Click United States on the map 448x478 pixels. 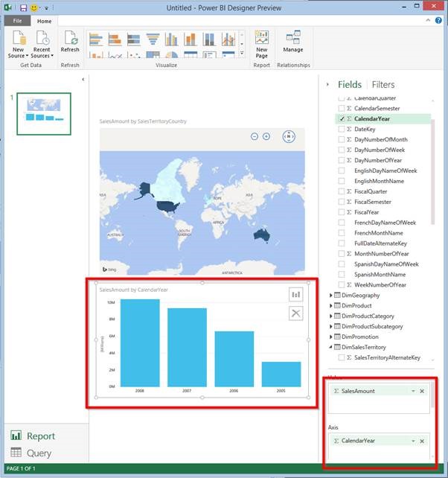coord(168,207)
